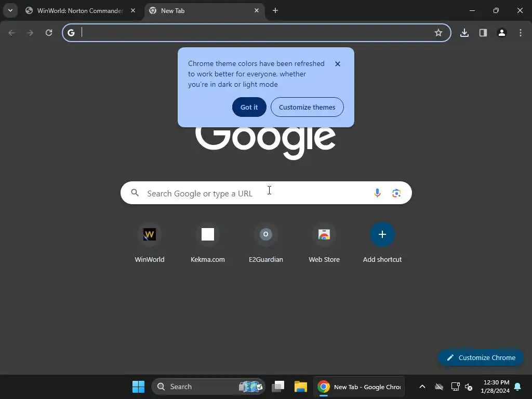The height and width of the screenshot is (399, 532).
Task: Open notifications bell icon
Action: (x=518, y=387)
